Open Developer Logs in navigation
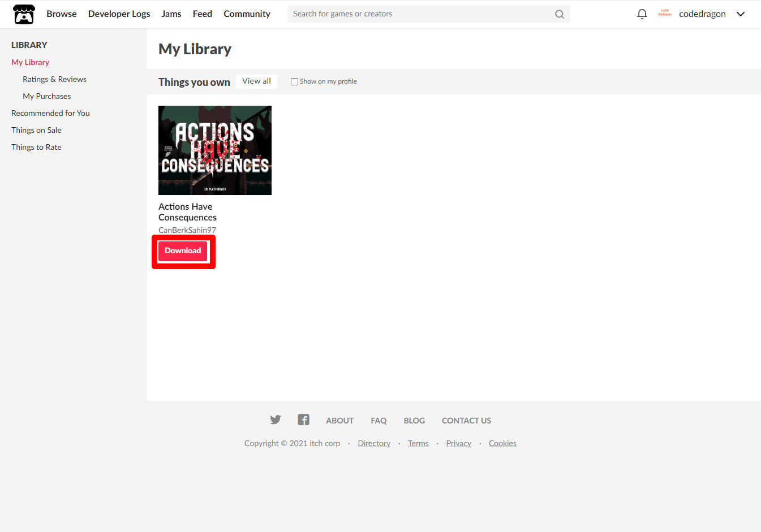Screen dimensions: 761x532 pos(119,14)
